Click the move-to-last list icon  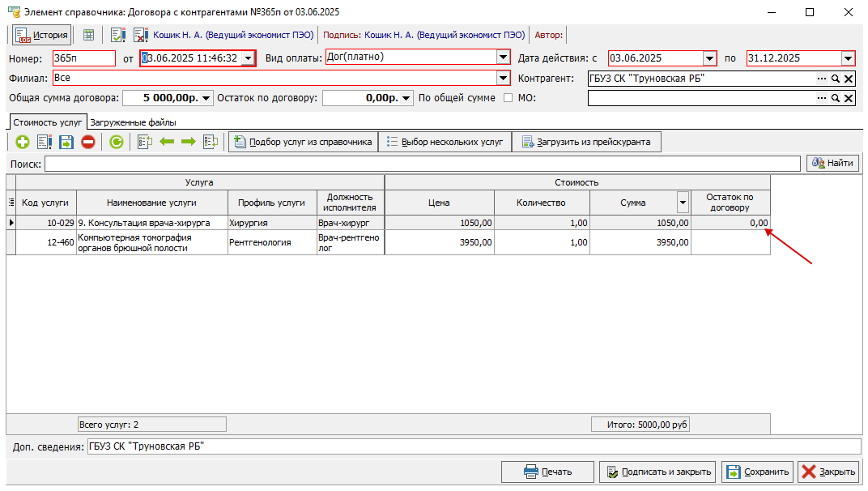211,142
